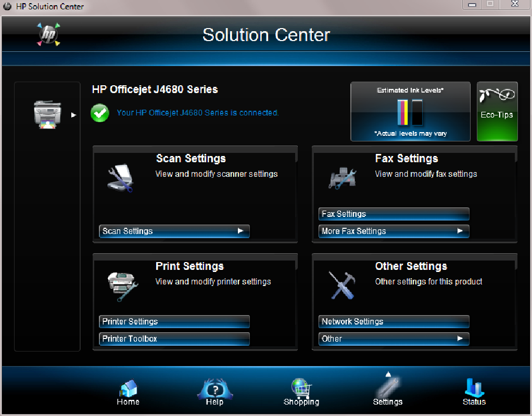
Task: Open the Shopping tab
Action: pyautogui.click(x=301, y=392)
